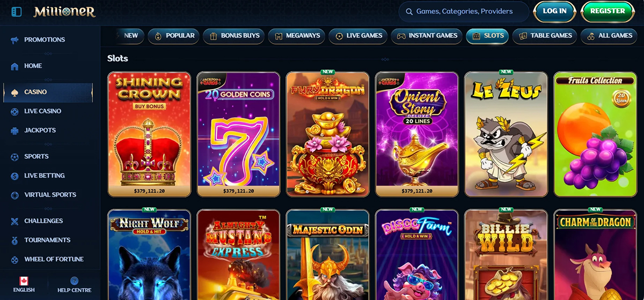Image resolution: width=644 pixels, height=300 pixels.
Task: Open the Shining Crown slot thumbnail
Action: click(149, 134)
